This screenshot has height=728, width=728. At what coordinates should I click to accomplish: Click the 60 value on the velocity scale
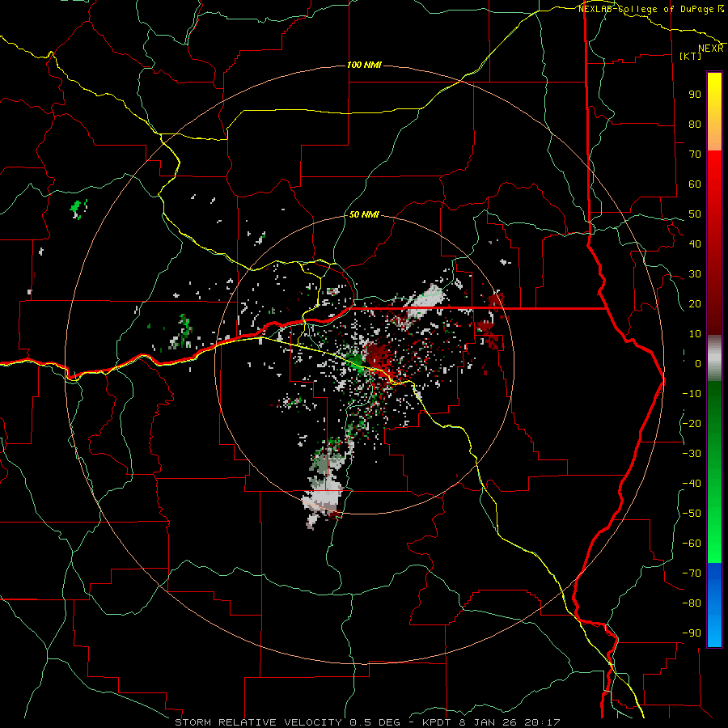click(x=695, y=184)
